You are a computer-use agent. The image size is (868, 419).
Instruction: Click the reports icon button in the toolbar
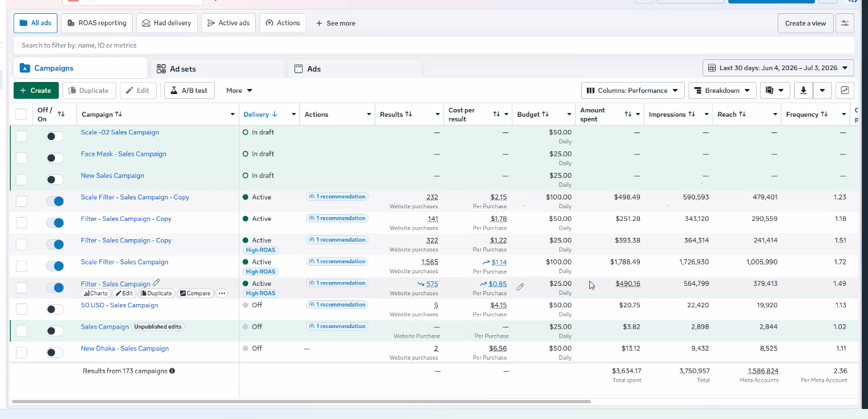coord(775,90)
